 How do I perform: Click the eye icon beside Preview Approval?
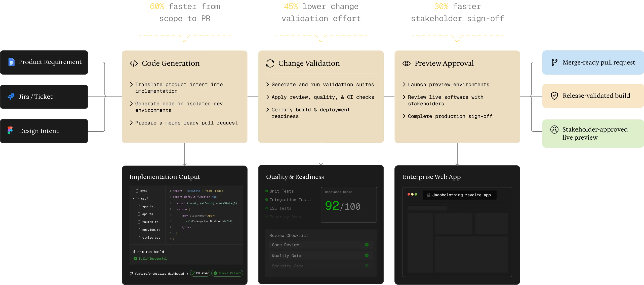click(x=407, y=64)
